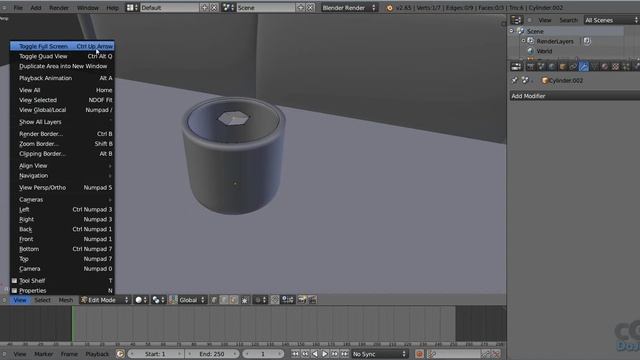
Task: Click the World globe icon in Outliner
Action: tap(531, 51)
